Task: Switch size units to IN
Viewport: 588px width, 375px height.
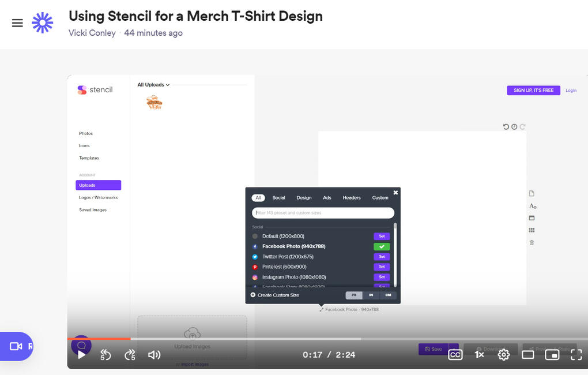Action: (x=371, y=295)
